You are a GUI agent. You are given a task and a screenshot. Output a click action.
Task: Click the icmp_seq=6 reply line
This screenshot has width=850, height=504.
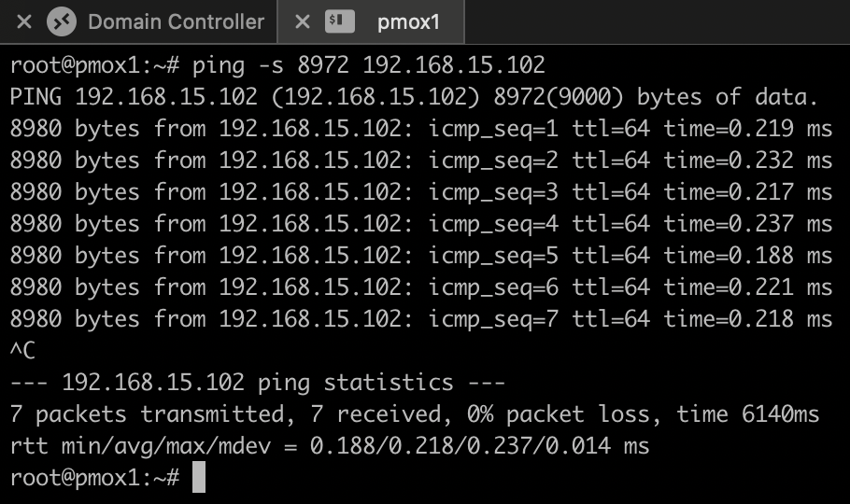(420, 287)
